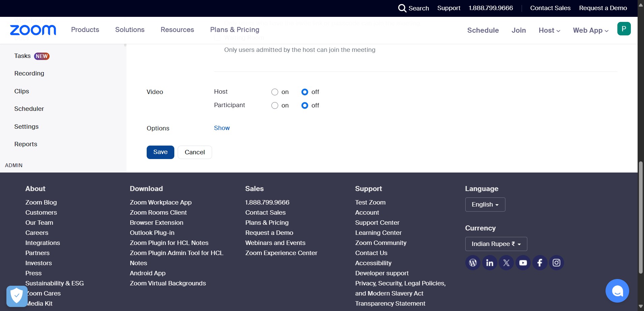The height and width of the screenshot is (311, 644).
Task: Click the Zoom logo
Action: click(33, 30)
